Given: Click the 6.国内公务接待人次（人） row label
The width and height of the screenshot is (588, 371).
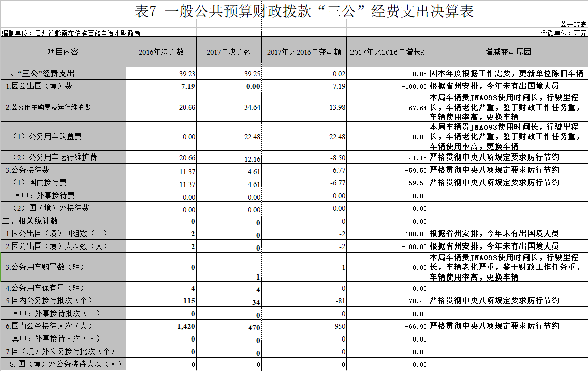Looking at the screenshot, I should (49, 326).
